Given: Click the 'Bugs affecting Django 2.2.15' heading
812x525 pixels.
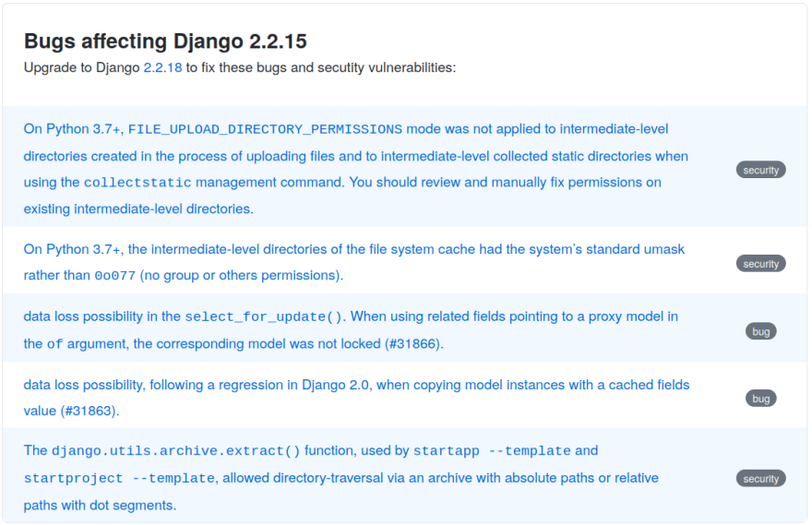Looking at the screenshot, I should (x=165, y=42).
